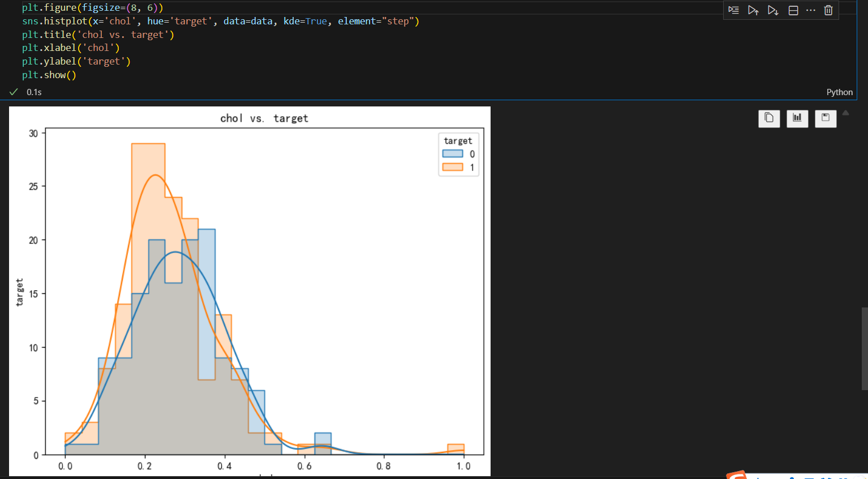The image size is (868, 479).
Task: Click the green execution success checkmark
Action: (14, 91)
